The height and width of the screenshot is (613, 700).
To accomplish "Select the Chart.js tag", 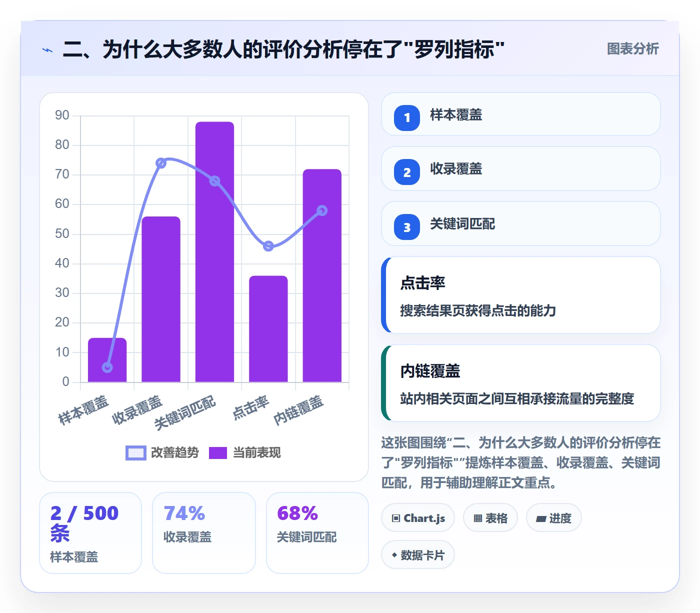I will (418, 518).
